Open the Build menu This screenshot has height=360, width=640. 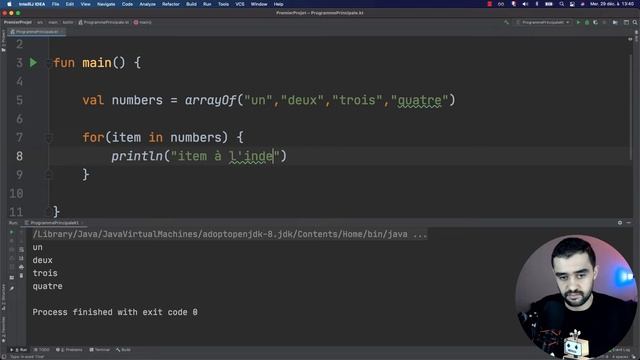[x=191, y=4]
